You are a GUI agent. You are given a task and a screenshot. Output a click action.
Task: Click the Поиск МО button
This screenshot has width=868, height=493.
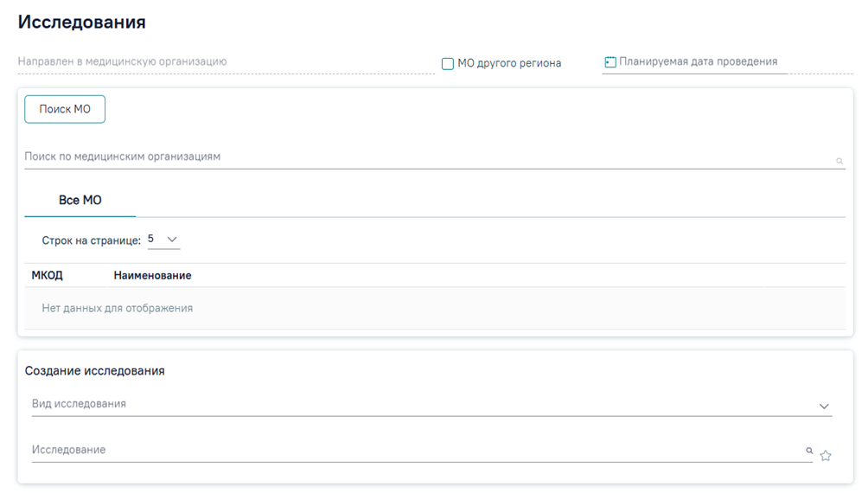pyautogui.click(x=65, y=109)
